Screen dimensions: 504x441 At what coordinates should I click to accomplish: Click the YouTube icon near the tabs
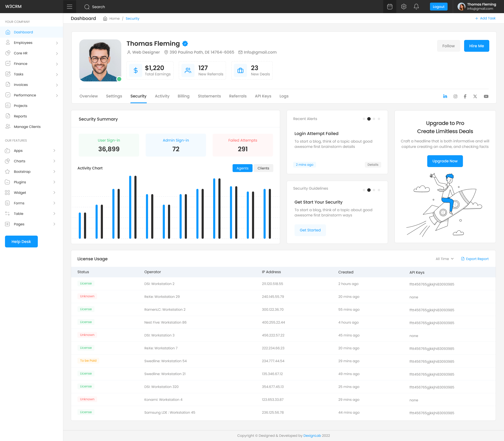point(486,96)
